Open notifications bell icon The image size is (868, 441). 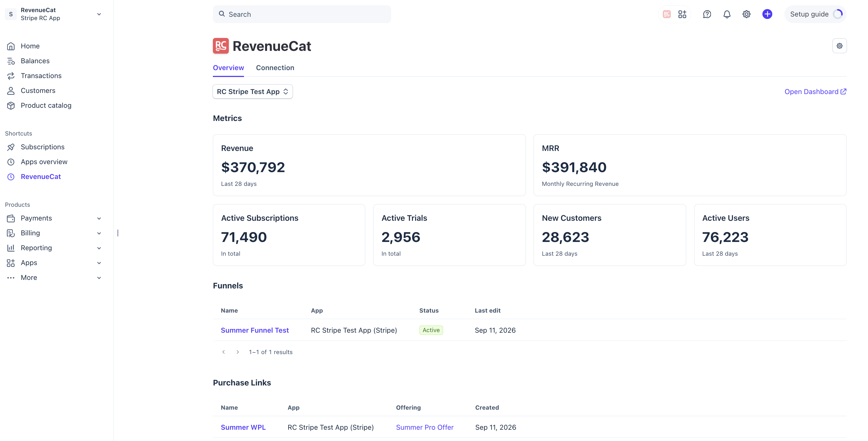(726, 14)
